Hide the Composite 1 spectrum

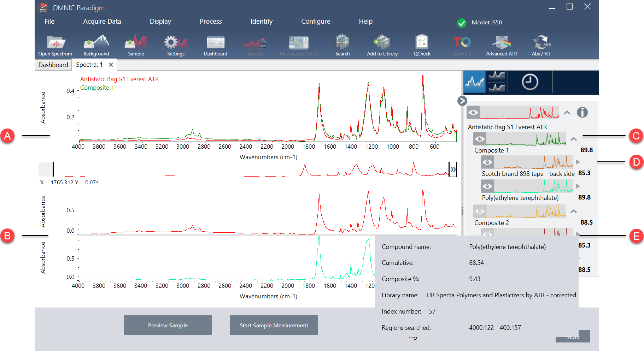480,139
